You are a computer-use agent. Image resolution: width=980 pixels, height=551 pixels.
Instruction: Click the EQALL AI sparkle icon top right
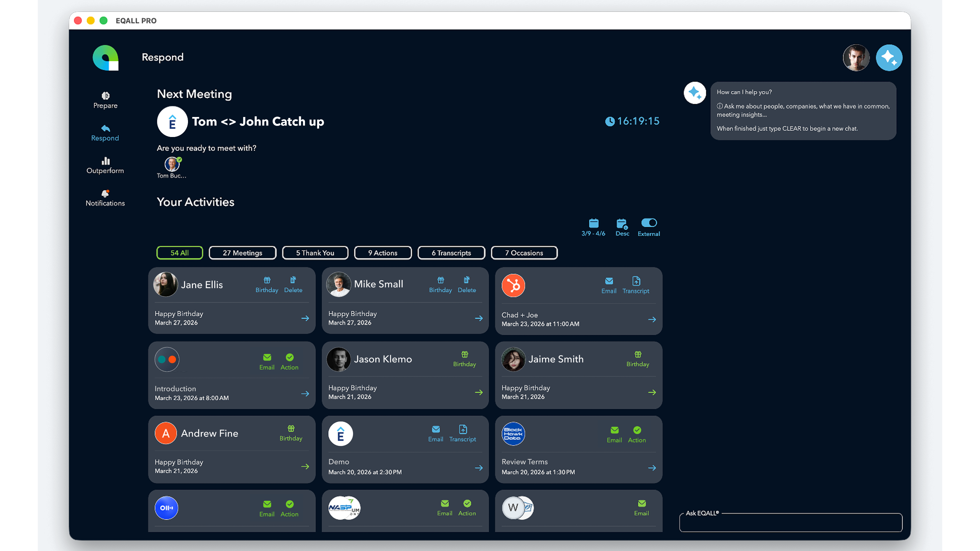pos(889,58)
